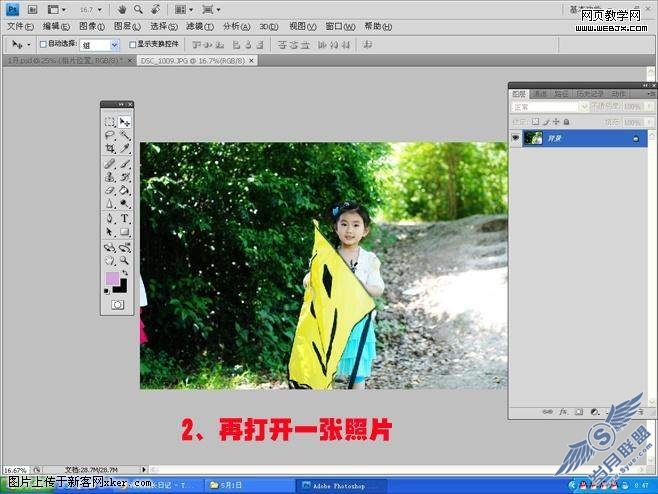Switch to the 历史记录 panel tab

pos(590,94)
